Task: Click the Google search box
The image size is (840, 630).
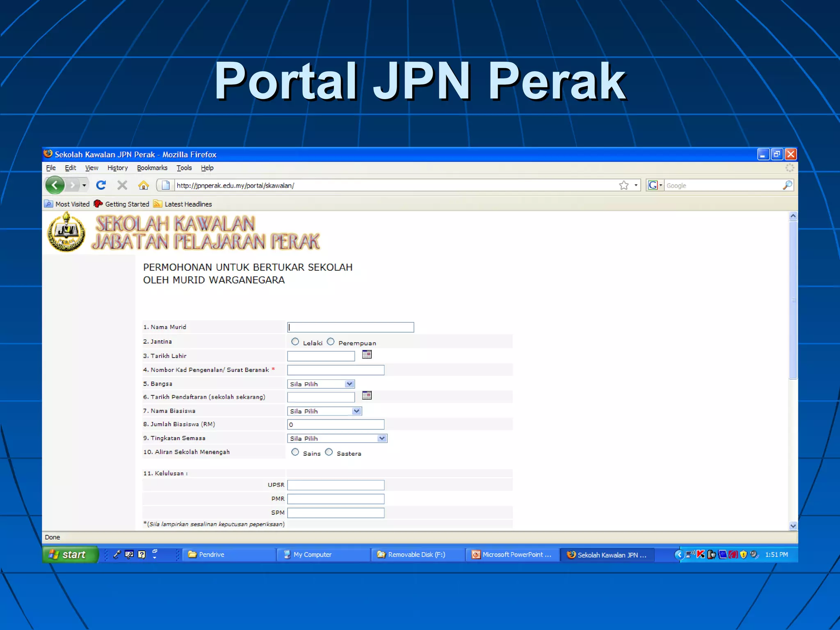Action: 723,185
